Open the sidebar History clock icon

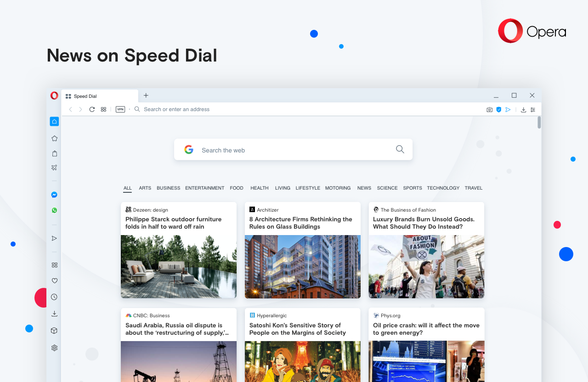(54, 297)
